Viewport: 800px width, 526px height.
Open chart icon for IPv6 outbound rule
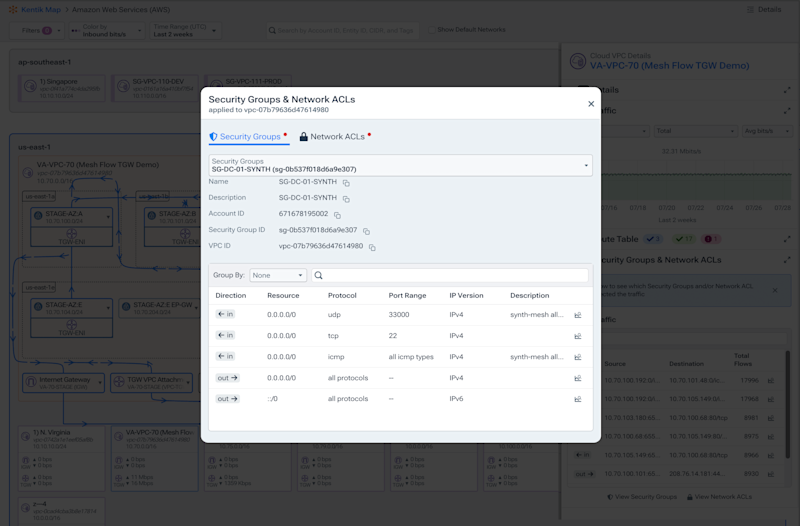578,399
